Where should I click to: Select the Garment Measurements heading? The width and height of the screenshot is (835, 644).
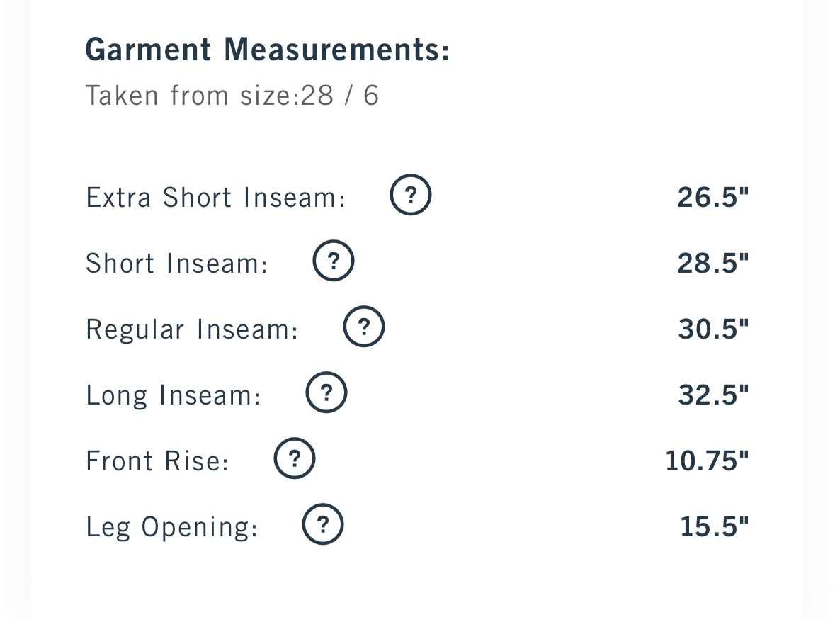pyautogui.click(x=267, y=50)
